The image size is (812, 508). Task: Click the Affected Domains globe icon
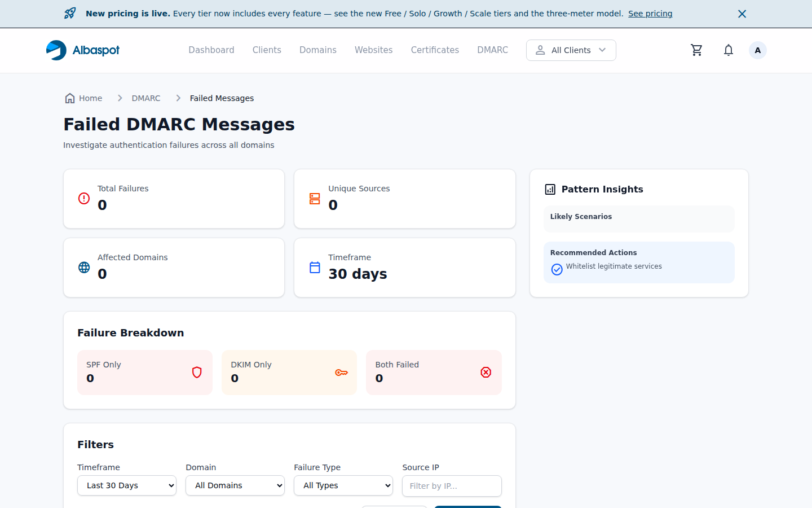coord(84,268)
